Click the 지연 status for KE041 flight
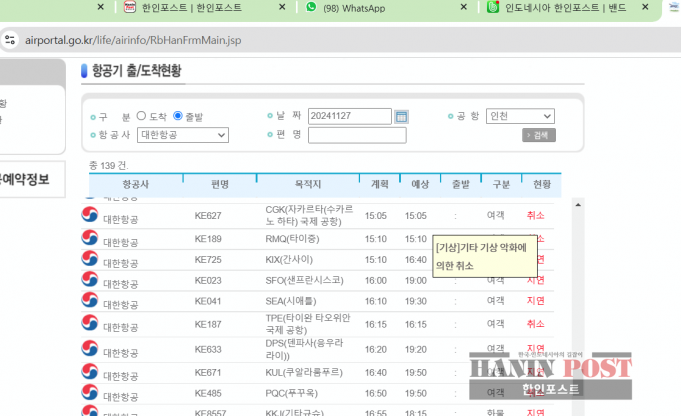681x416 pixels. 535,301
